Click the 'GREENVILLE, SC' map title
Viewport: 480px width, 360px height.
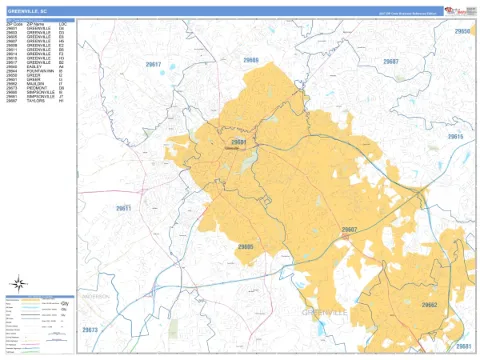(27, 11)
